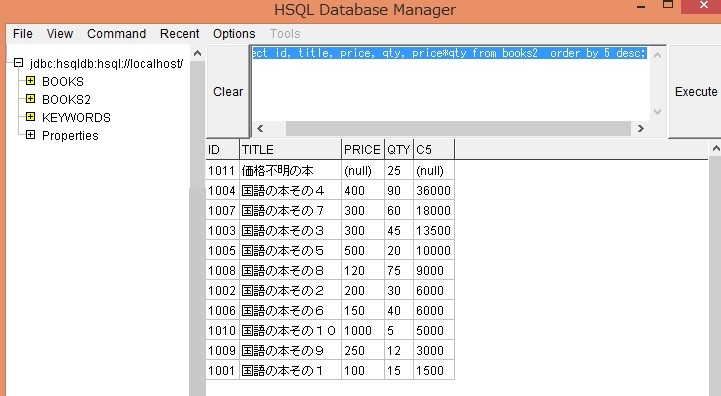Click the QTY column header

click(399, 149)
